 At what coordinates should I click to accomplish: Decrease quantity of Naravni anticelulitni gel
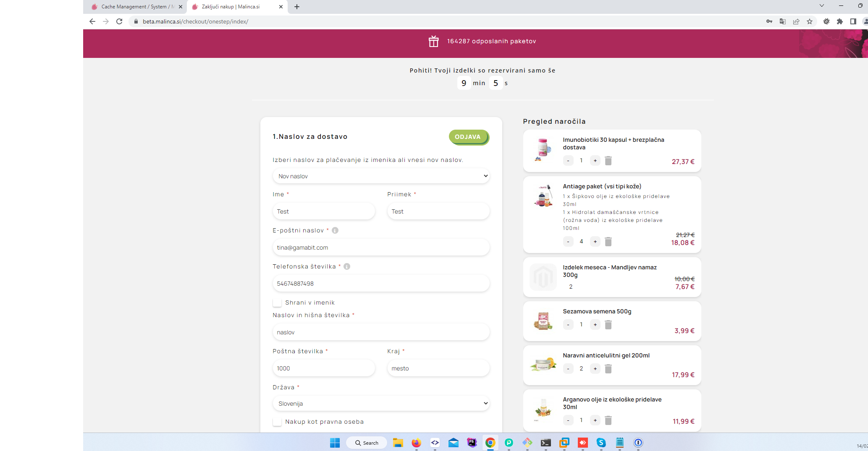click(568, 369)
